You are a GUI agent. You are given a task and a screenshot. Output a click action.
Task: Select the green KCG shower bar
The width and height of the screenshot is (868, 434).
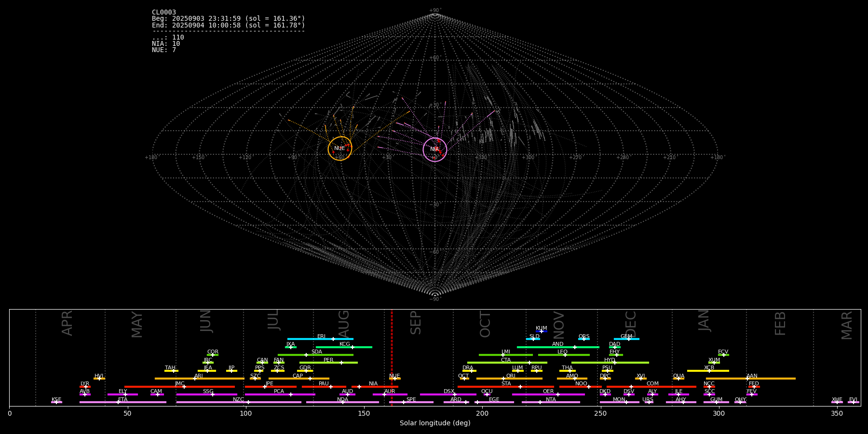(344, 347)
